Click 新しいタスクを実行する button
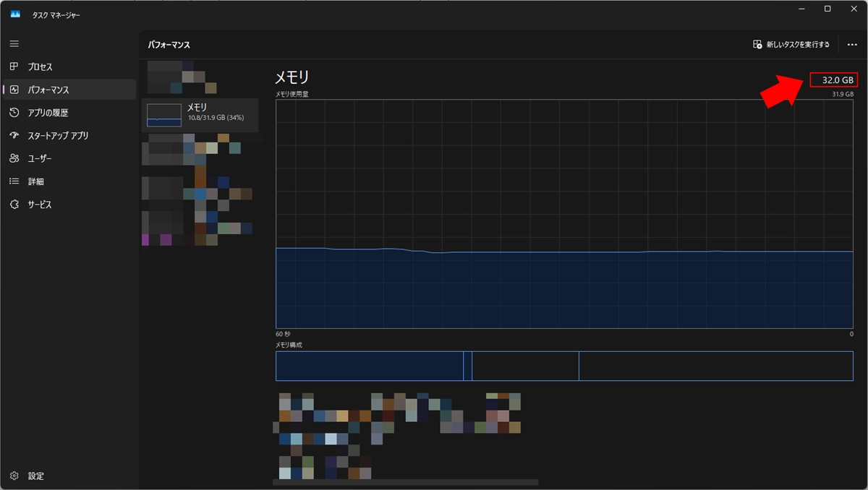Image resolution: width=868 pixels, height=490 pixels. (791, 45)
